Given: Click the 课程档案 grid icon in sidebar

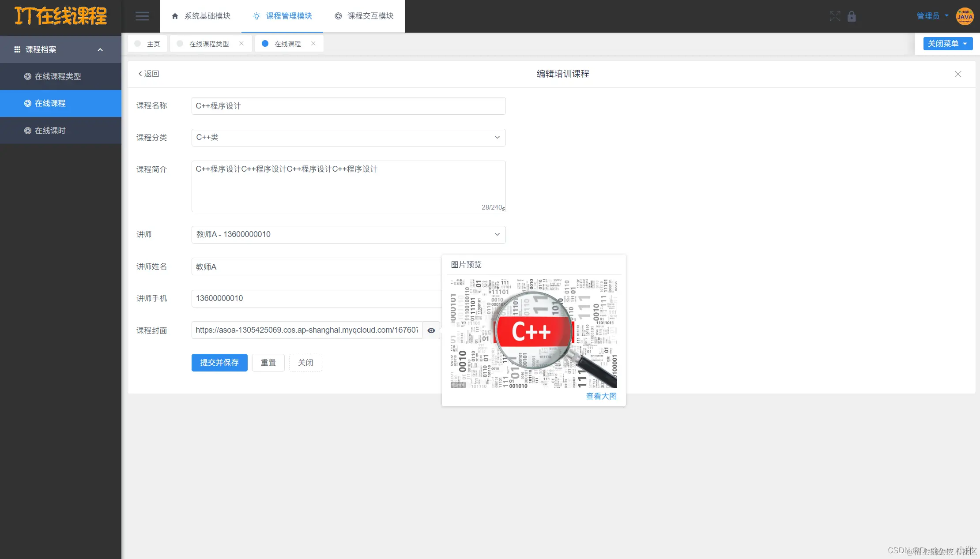Looking at the screenshot, I should point(17,49).
